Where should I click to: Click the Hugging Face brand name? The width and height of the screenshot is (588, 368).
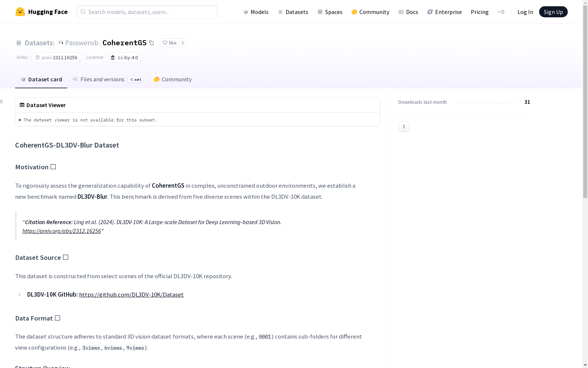[x=48, y=12]
